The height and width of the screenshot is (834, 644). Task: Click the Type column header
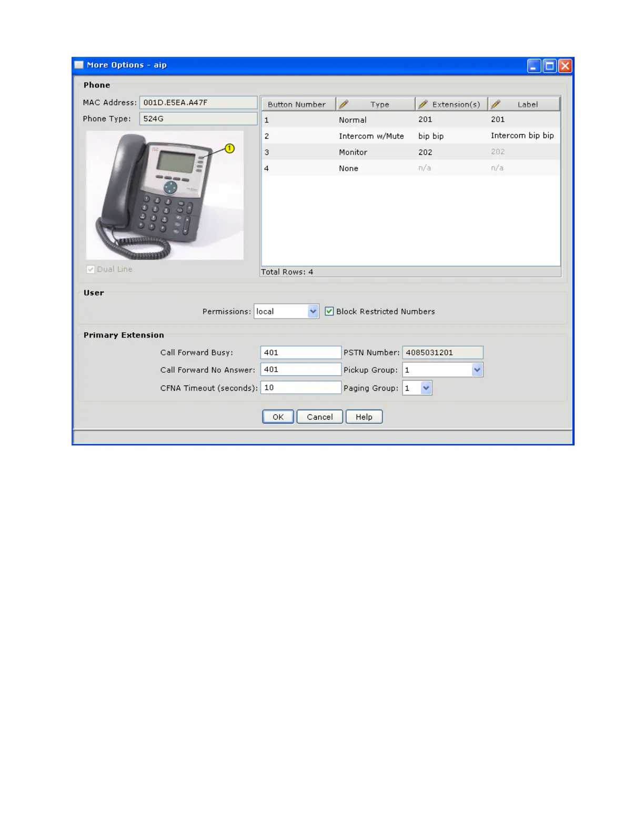click(x=376, y=104)
